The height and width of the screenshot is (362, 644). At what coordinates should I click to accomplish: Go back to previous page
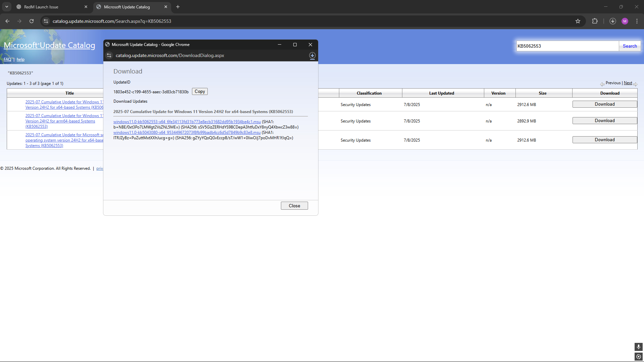click(7, 21)
